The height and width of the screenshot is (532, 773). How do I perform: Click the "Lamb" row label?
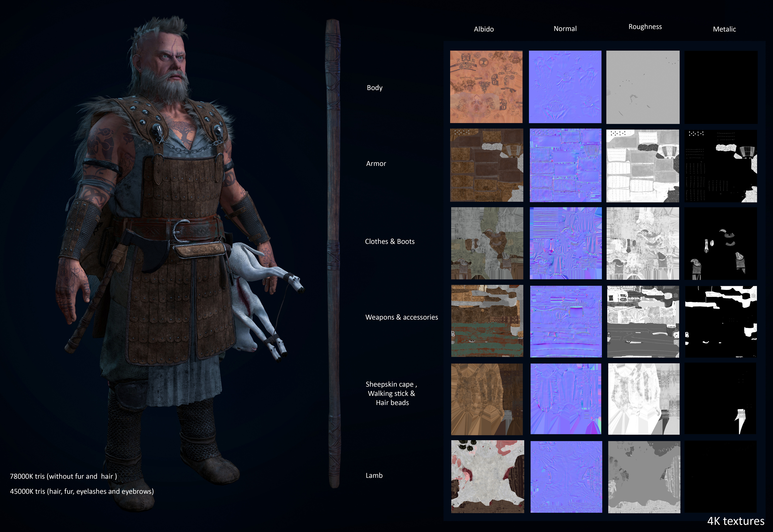[374, 475]
